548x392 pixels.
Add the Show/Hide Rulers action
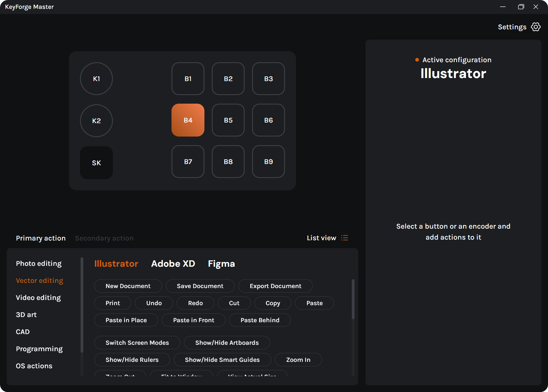pos(132,360)
